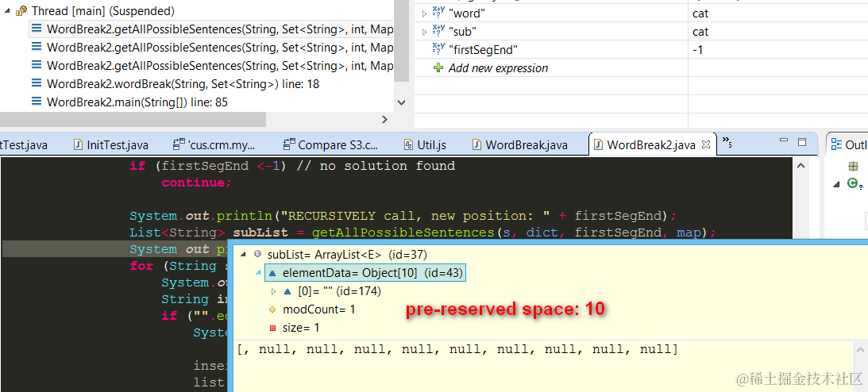This screenshot has height=392, width=868.
Task: Click the Debug view horizontal scrollbar right arrow
Action: pos(384,119)
